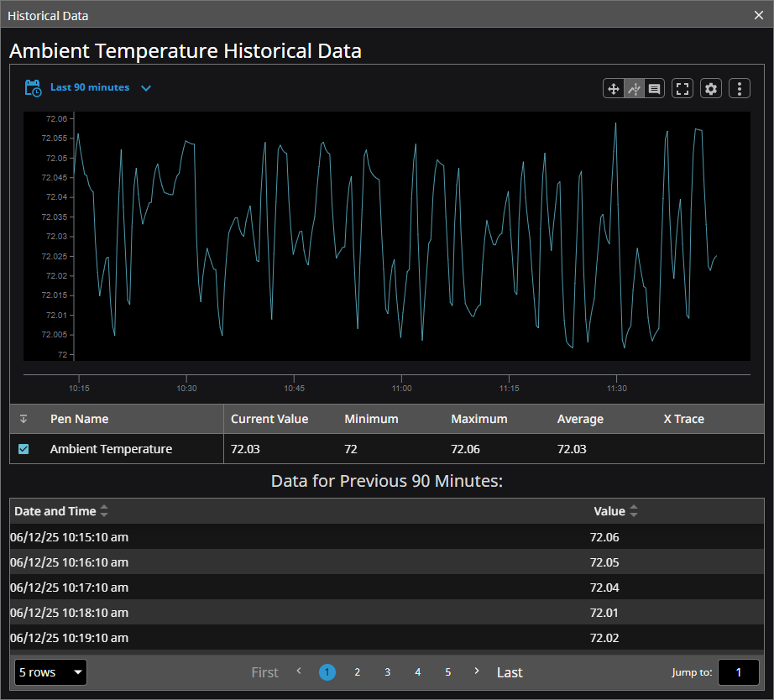Expand the Last 90 minutes dropdown
Viewport: 774px width, 700px height.
click(x=146, y=87)
